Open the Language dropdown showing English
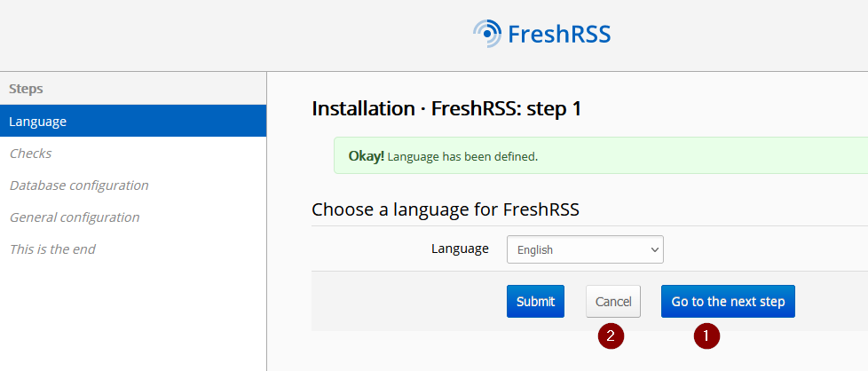The width and height of the screenshot is (868, 371). [x=585, y=249]
